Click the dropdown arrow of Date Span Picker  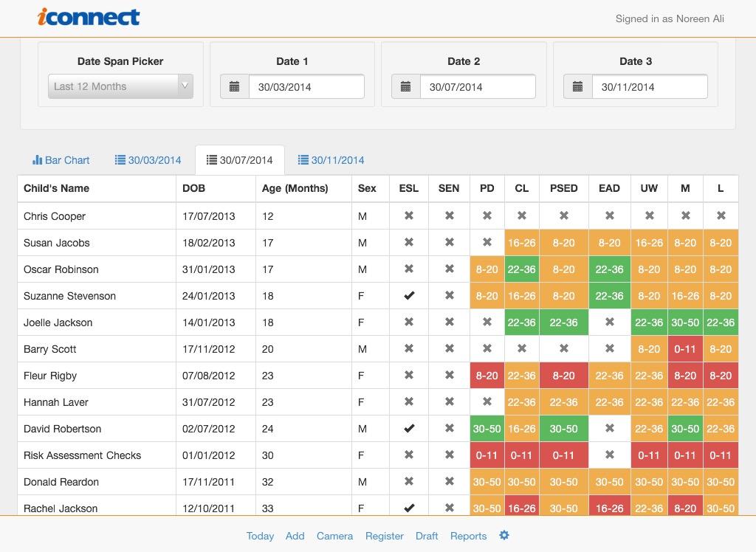[x=185, y=86]
